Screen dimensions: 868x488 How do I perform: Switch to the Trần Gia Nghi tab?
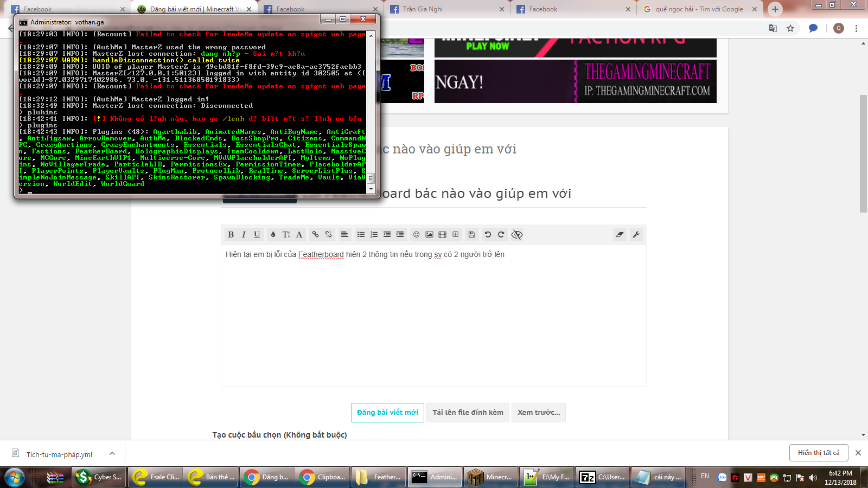pos(445,9)
